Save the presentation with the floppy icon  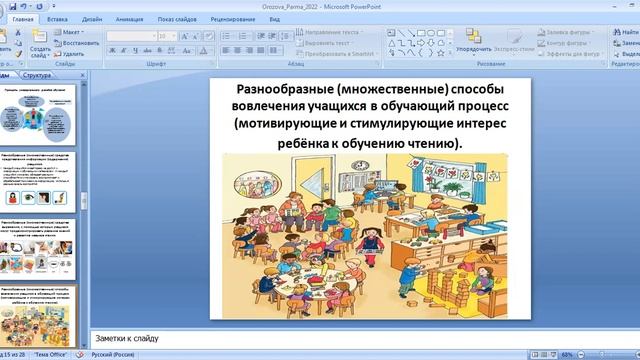coord(12,7)
